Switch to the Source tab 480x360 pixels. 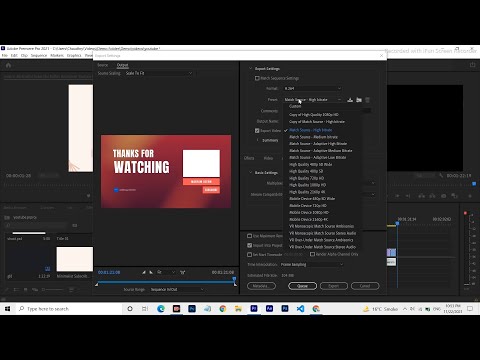click(x=103, y=65)
